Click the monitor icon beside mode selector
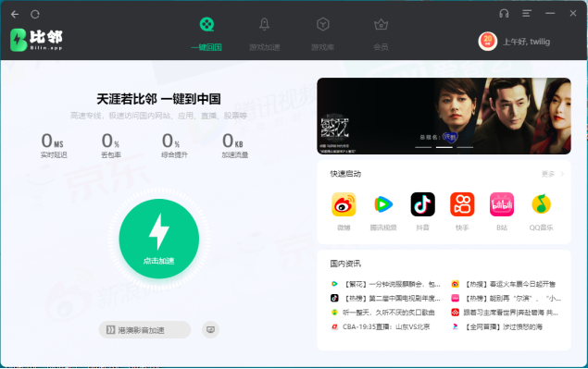Image resolution: width=588 pixels, height=369 pixels. click(x=211, y=329)
